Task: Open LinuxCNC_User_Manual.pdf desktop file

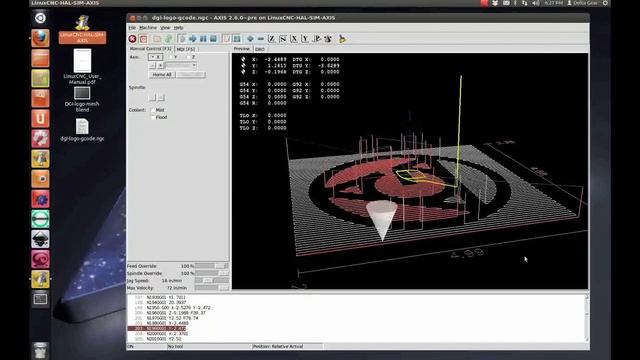Action: 82,66
